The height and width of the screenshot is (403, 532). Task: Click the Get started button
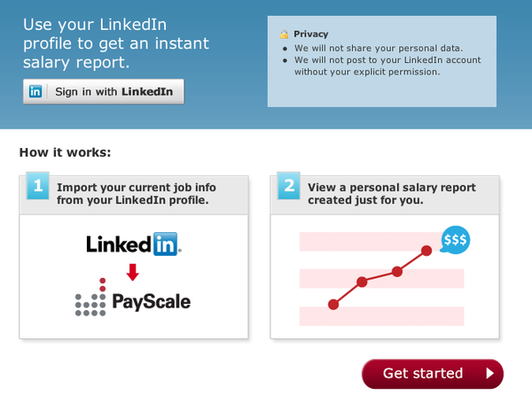[x=433, y=374]
